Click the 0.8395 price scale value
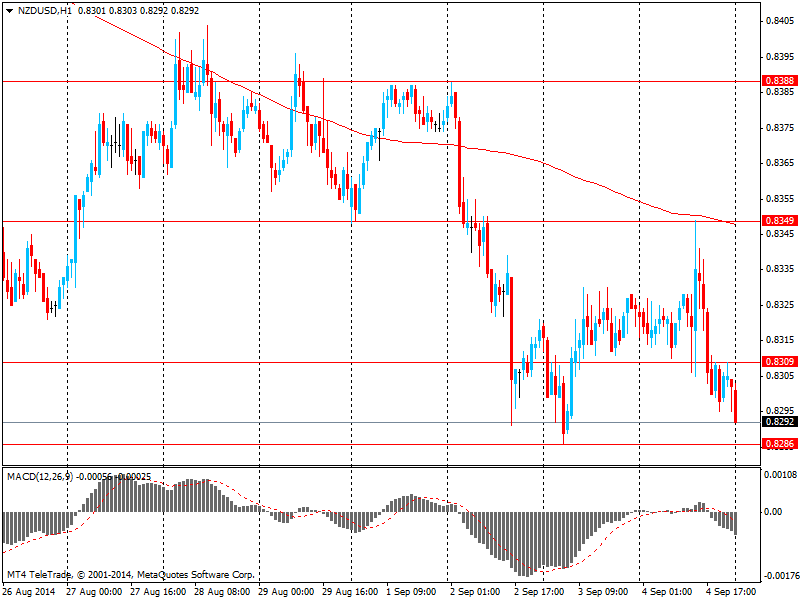Image resolution: width=800 pixels, height=600 pixels. (780, 57)
